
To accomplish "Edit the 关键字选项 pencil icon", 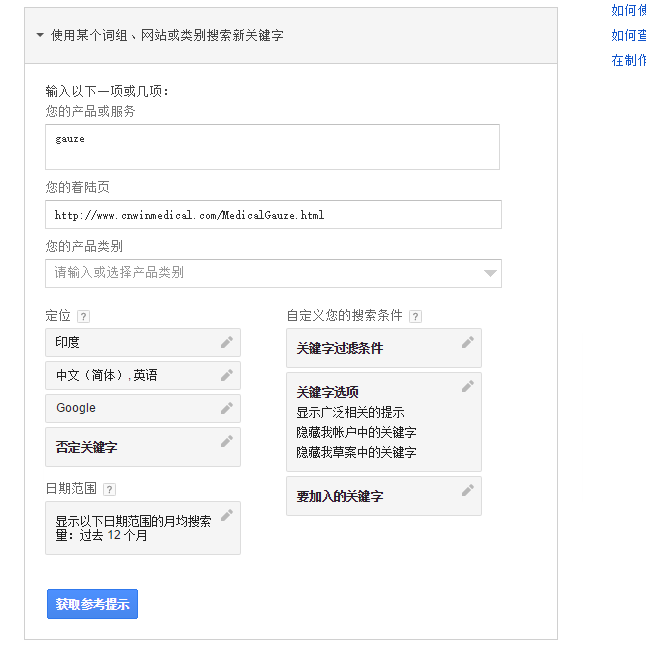I will (468, 386).
